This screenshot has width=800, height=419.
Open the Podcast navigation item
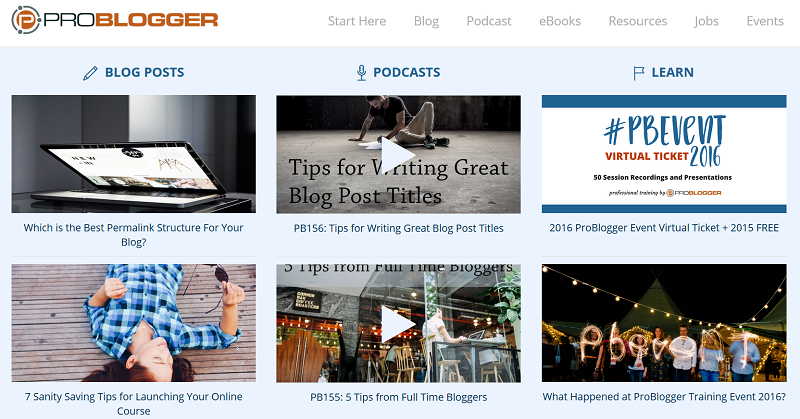(x=489, y=21)
